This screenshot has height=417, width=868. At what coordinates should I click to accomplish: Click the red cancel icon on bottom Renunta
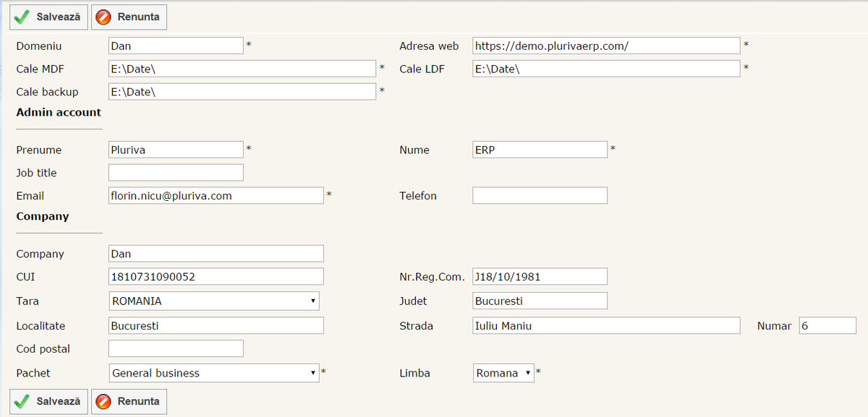point(104,401)
